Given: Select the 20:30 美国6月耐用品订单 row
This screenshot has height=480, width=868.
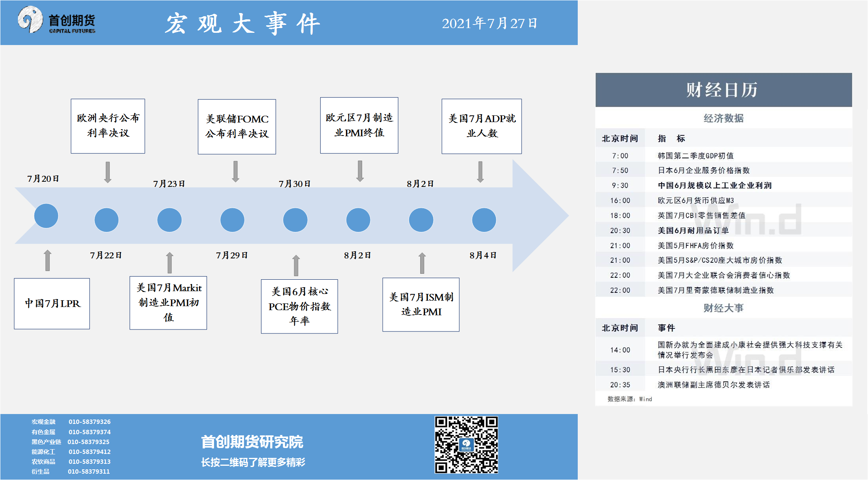Looking at the screenshot, I should point(723,230).
